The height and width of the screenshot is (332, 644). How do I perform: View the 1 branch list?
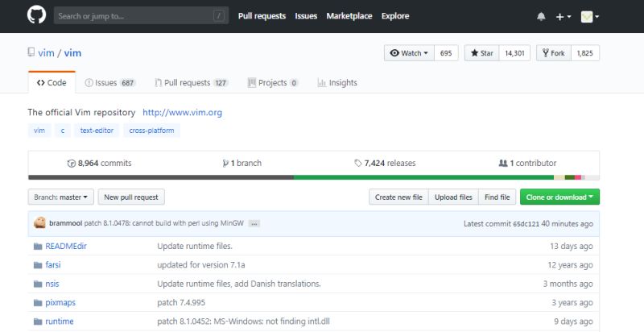pos(242,163)
